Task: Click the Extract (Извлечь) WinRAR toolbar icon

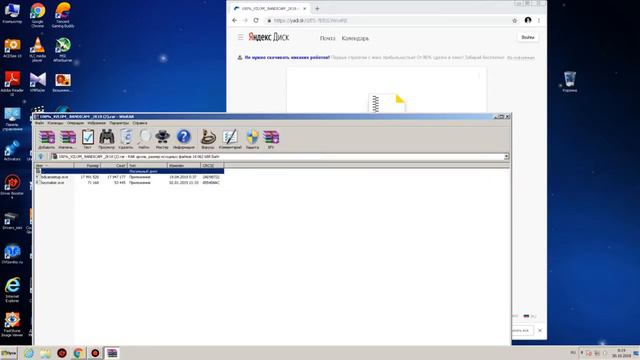Action: click(67, 139)
